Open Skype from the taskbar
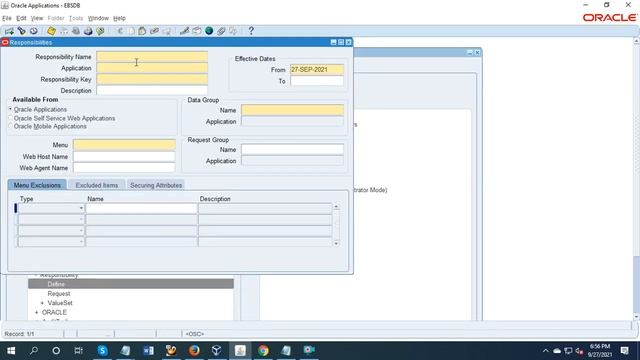Image resolution: width=640 pixels, height=360 pixels. (102, 350)
